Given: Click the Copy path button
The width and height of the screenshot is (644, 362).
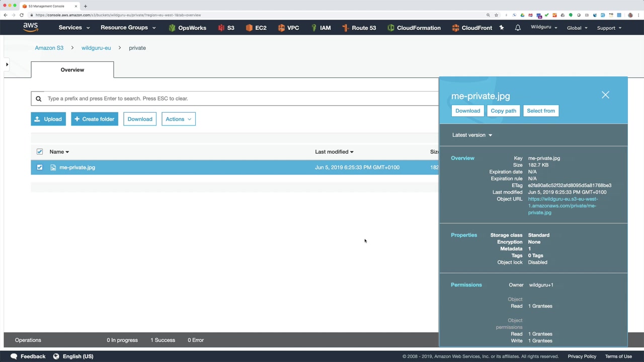Looking at the screenshot, I should [x=504, y=111].
